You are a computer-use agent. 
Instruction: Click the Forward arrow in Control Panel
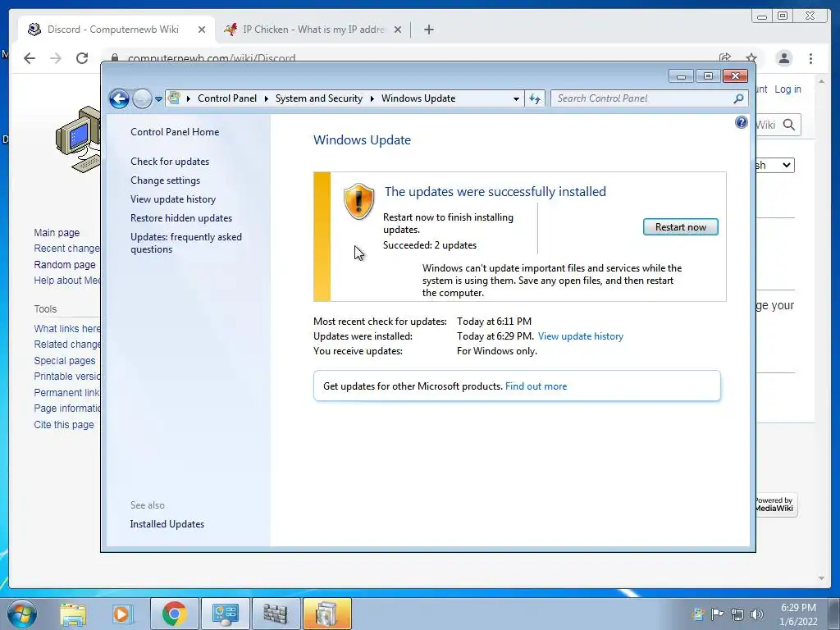pyautogui.click(x=142, y=98)
